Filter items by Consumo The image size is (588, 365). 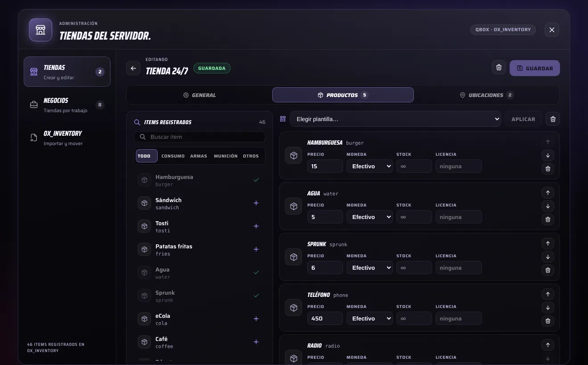click(173, 156)
